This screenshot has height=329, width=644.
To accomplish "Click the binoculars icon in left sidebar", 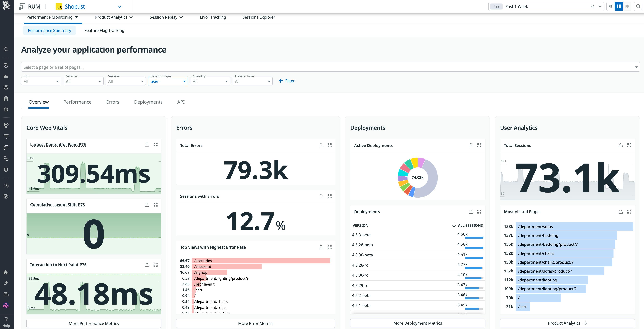I will (6, 98).
